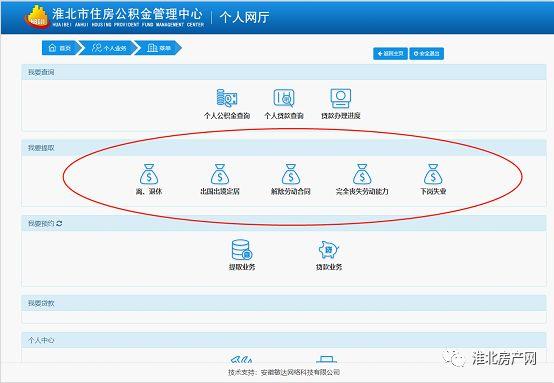Click the 安全退出 logout button
The image size is (554, 383).
click(426, 53)
